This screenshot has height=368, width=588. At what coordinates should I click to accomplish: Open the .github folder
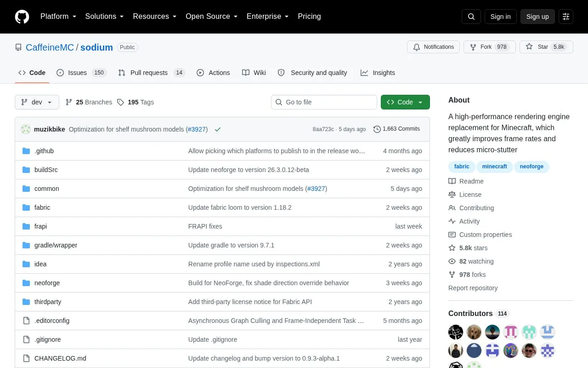coord(44,151)
